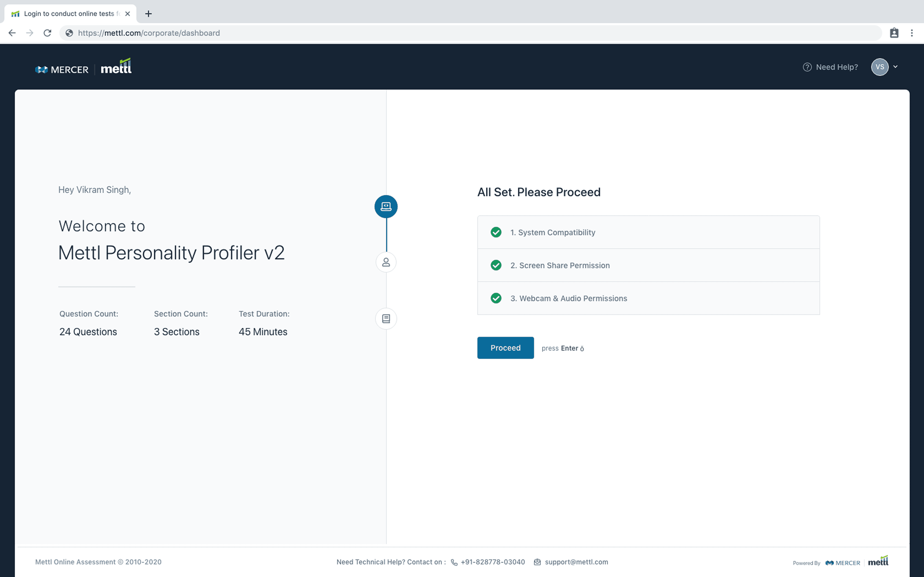Click the Need Help question mark icon
Screen dimensions: 924x577
coord(807,67)
